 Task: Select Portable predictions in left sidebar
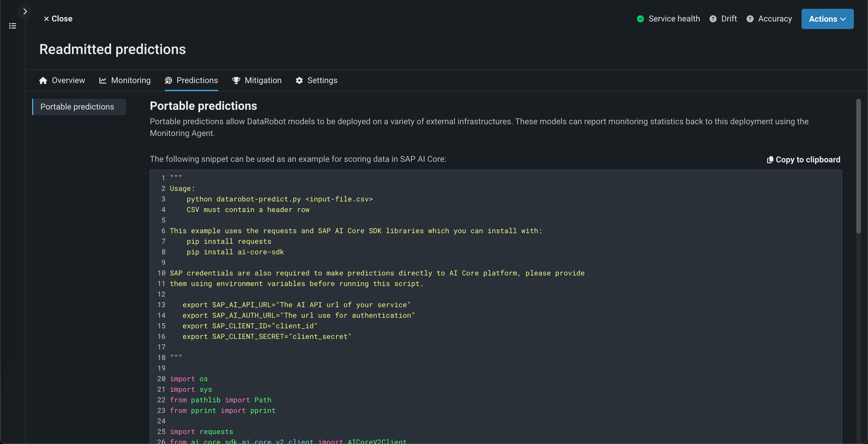pyautogui.click(x=77, y=107)
